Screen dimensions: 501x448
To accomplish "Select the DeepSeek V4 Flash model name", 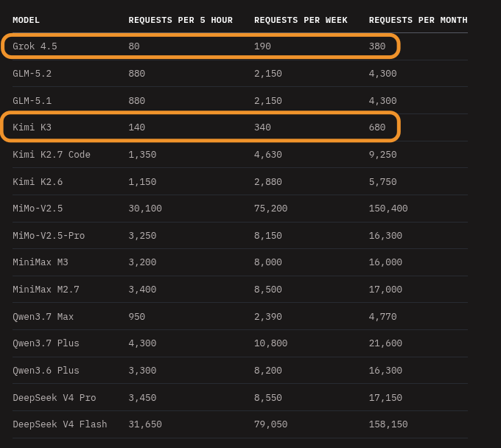I will [60, 424].
